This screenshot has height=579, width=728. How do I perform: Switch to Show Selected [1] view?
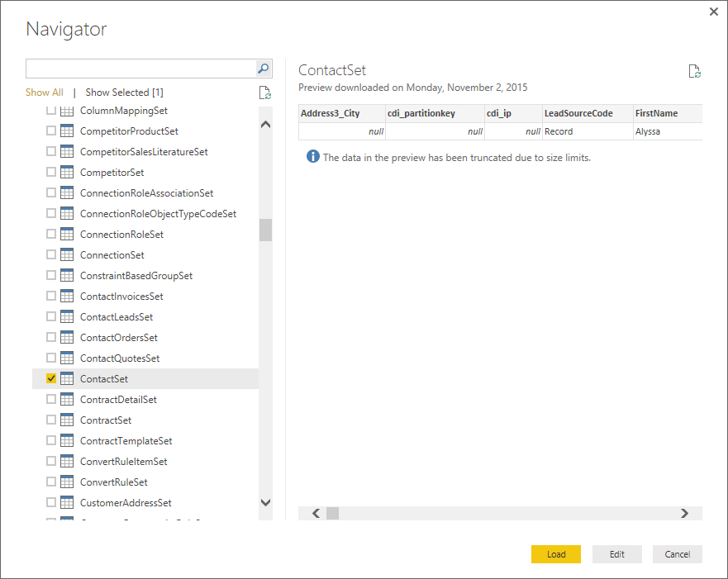click(124, 93)
